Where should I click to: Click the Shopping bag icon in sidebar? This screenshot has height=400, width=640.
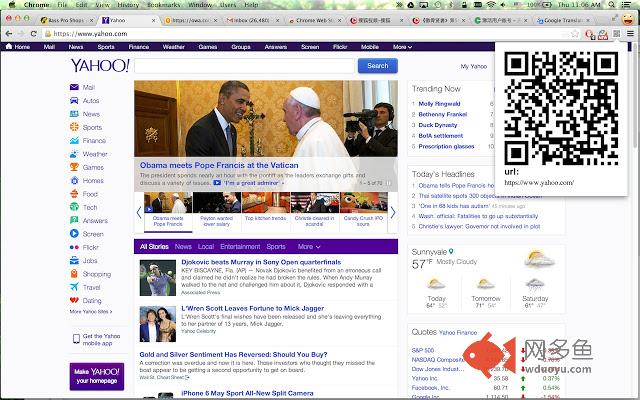[74, 274]
